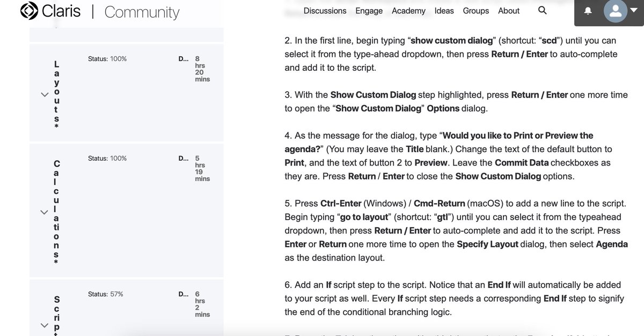Click "Commit Data" text in step 4
Image resolution: width=644 pixels, height=336 pixels.
pos(522,163)
